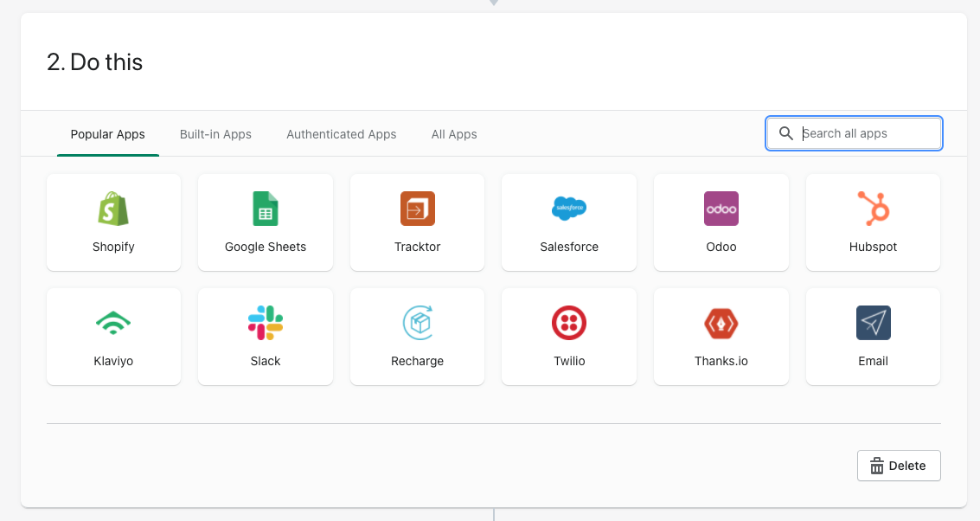This screenshot has width=980, height=521.
Task: Click the Hubspot label text
Action: (x=873, y=247)
